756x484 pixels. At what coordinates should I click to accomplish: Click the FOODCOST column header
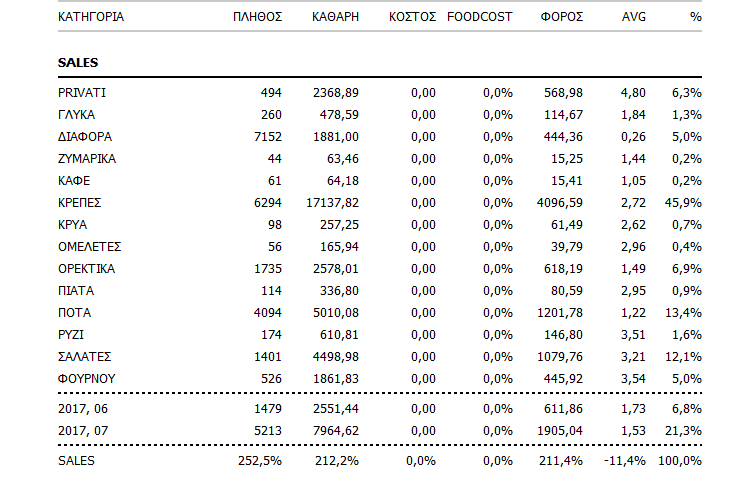(x=480, y=18)
